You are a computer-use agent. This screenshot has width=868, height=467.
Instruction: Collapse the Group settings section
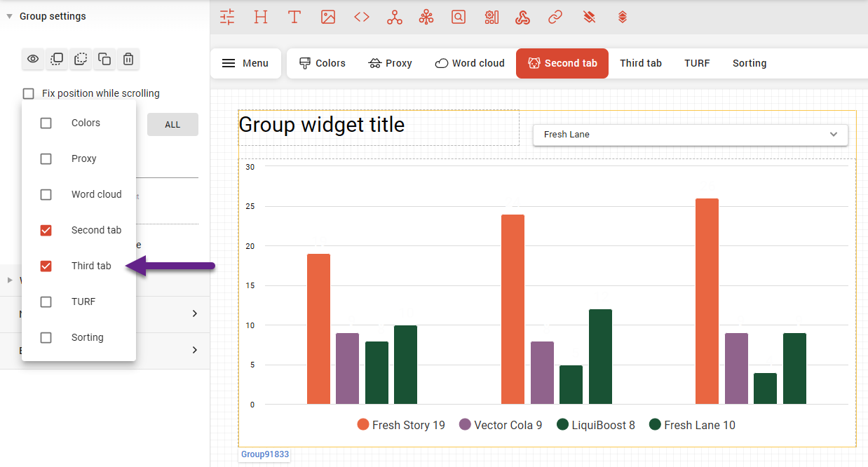[8, 15]
